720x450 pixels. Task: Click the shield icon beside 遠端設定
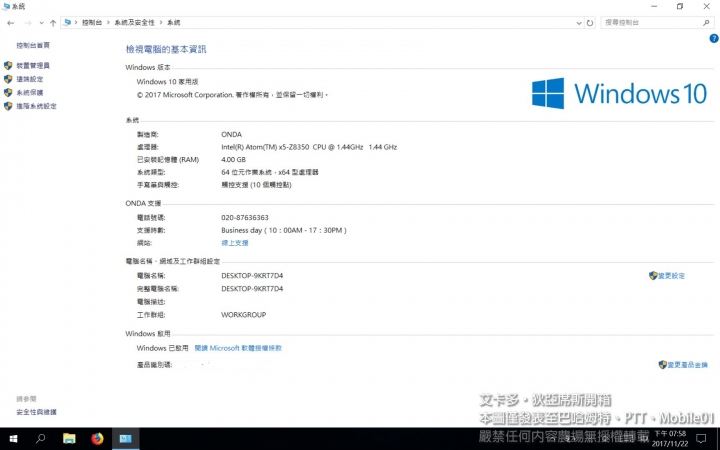coord(8,79)
